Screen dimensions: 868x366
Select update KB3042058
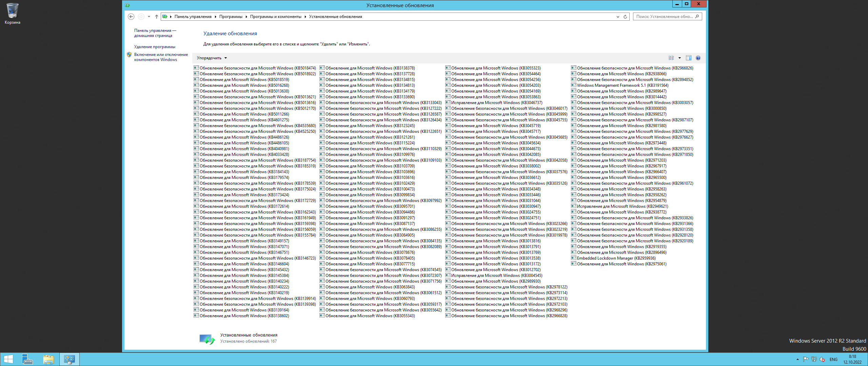coord(507,160)
